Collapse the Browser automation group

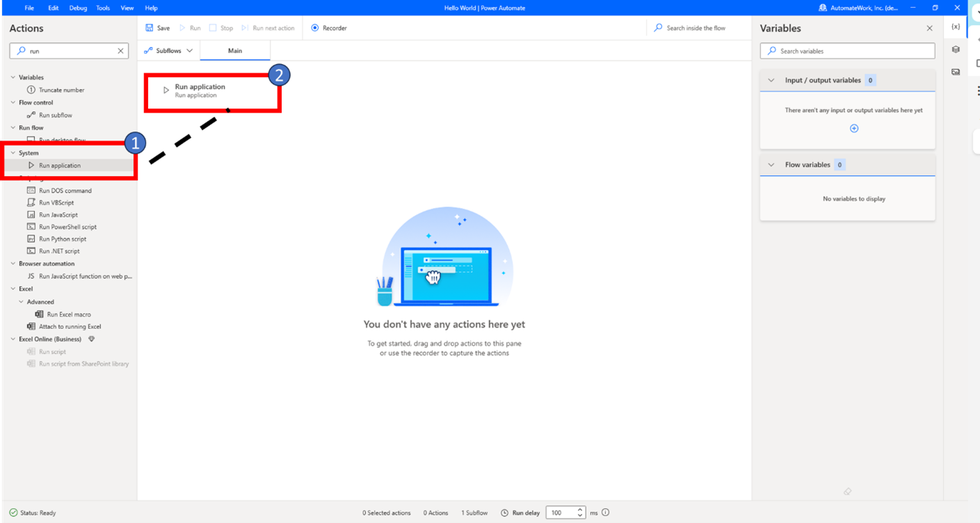[13, 264]
